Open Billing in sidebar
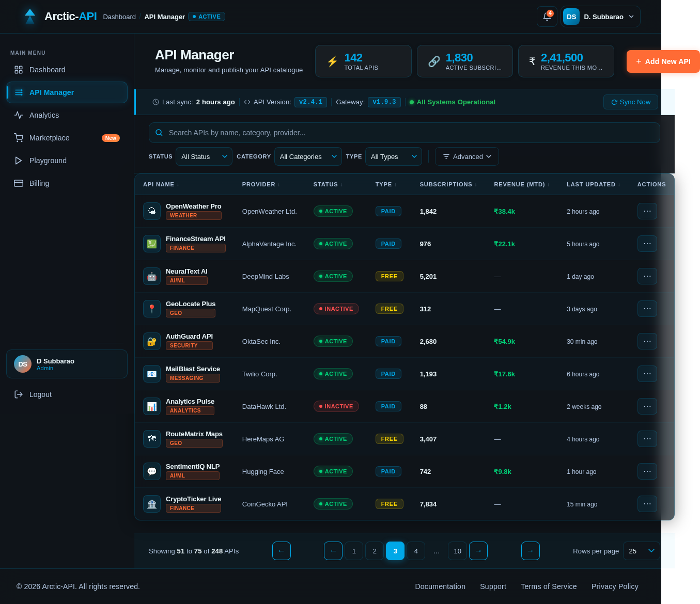The image size is (700, 604). (67, 183)
